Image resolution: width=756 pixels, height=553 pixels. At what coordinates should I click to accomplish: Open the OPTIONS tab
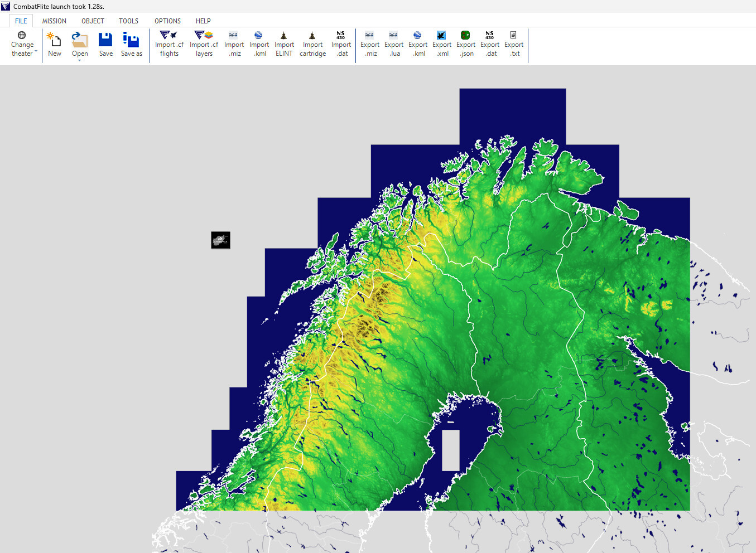coord(167,21)
